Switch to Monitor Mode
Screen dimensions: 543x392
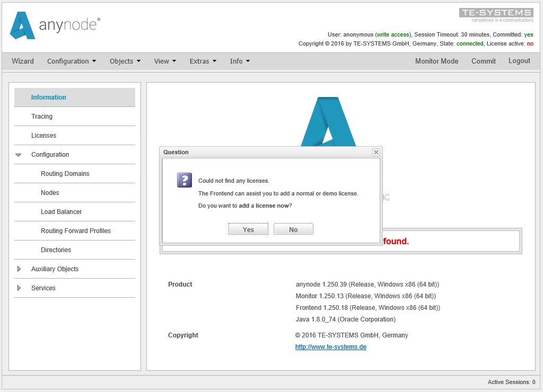pyautogui.click(x=436, y=61)
